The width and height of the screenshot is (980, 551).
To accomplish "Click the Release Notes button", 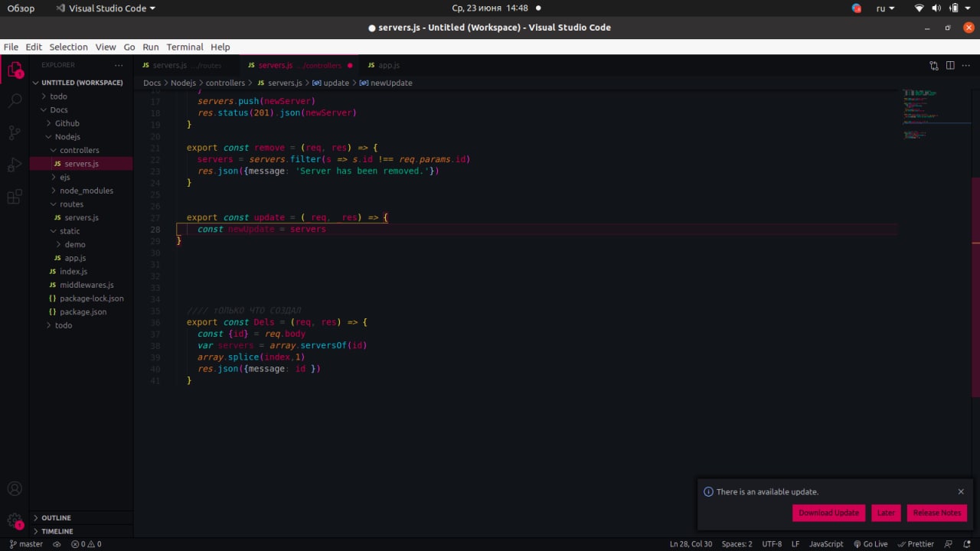I will [x=936, y=513].
